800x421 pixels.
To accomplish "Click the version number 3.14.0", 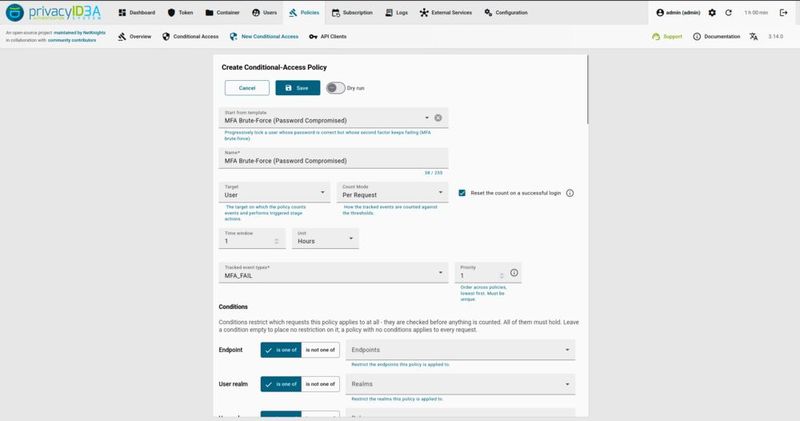I will [776, 37].
